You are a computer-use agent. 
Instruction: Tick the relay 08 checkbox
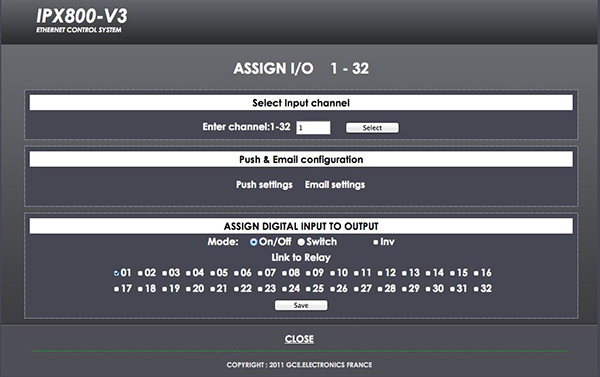click(284, 273)
